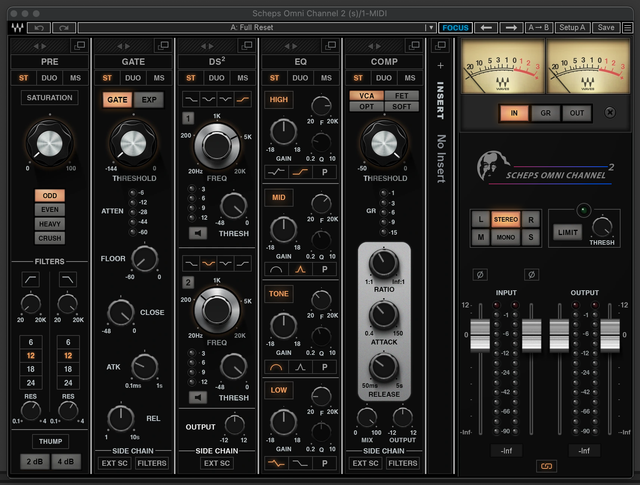Load previous preset with left arrow
The width and height of the screenshot is (640, 485).
tap(486, 27)
